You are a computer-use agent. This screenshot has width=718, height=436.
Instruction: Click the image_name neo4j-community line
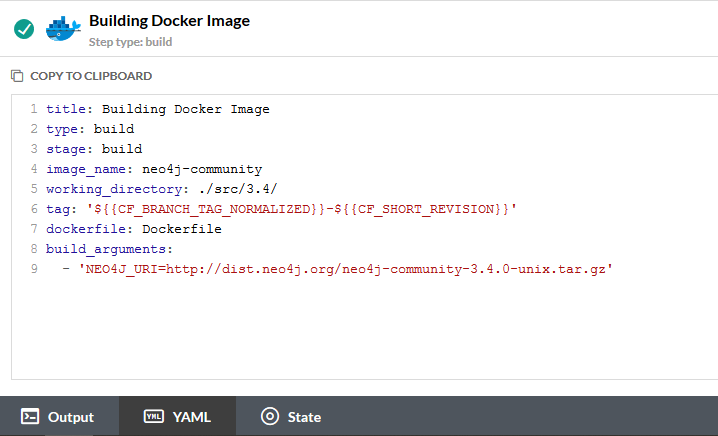pos(154,169)
